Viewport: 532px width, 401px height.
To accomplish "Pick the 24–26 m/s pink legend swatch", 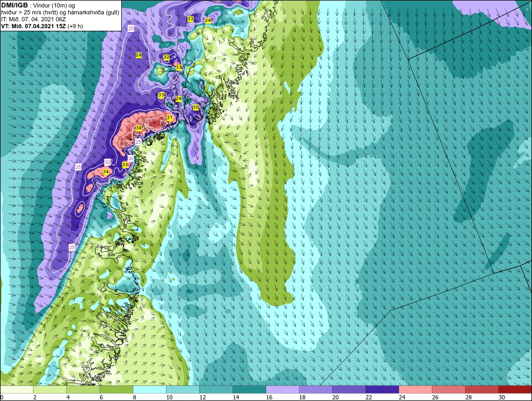I will (x=415, y=389).
